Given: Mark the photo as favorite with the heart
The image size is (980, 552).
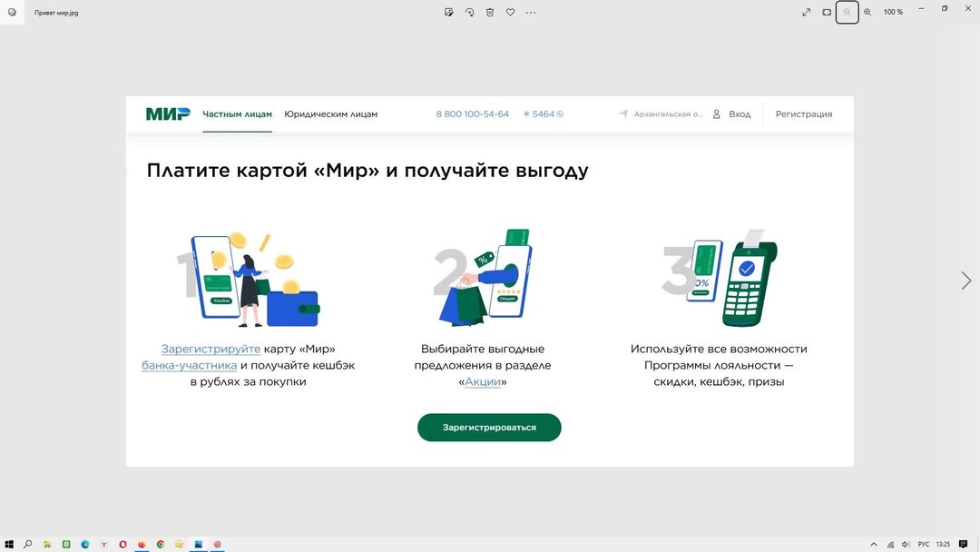Looking at the screenshot, I should click(511, 12).
